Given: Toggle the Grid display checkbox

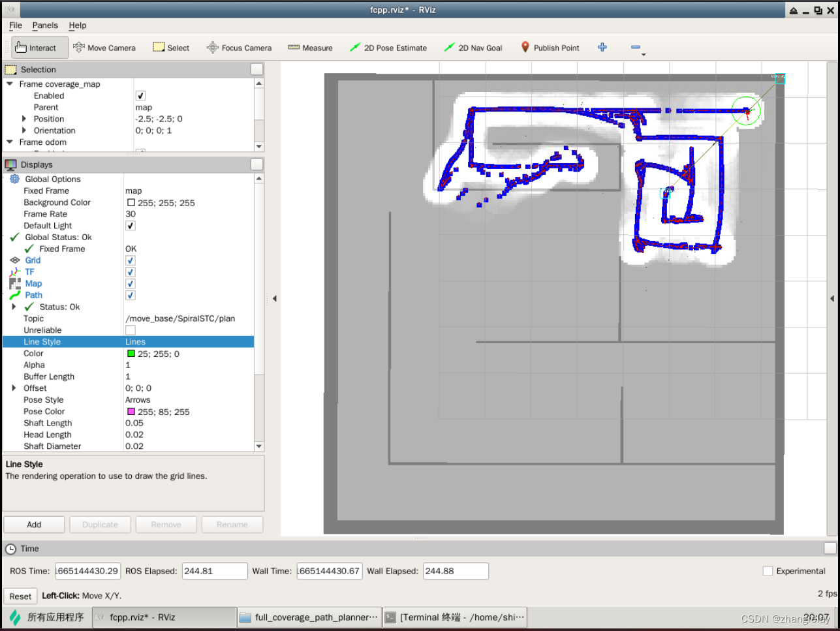Looking at the screenshot, I should click(130, 260).
